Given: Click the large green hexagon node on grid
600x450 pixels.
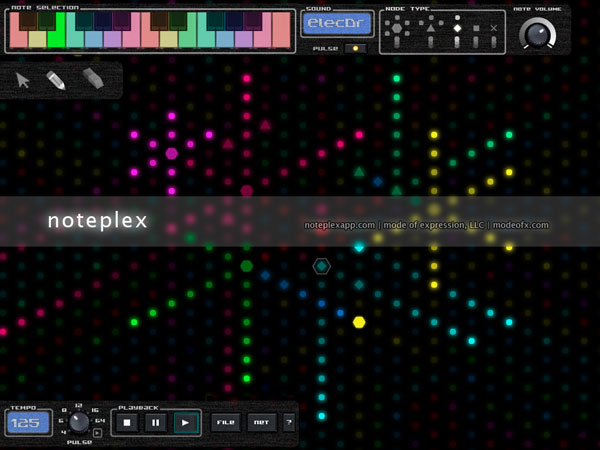Looking at the screenshot, I should (246, 266).
